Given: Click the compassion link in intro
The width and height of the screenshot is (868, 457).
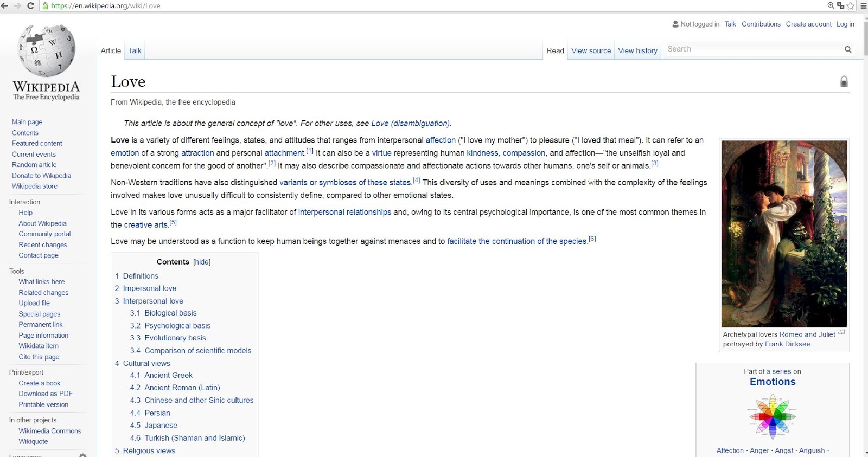Looking at the screenshot, I should (524, 153).
